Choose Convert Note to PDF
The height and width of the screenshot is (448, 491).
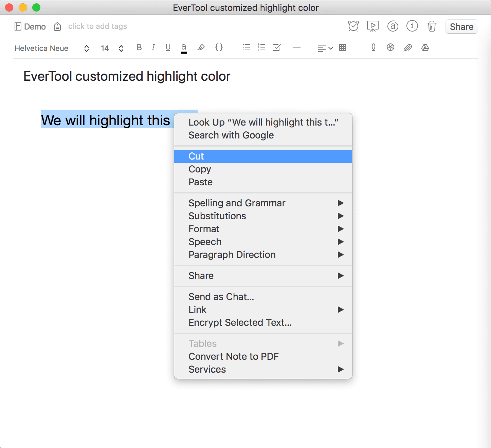point(234,356)
